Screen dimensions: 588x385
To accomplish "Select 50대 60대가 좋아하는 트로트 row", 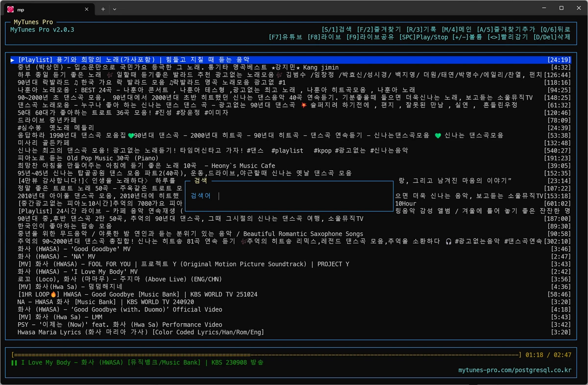I will (291, 113).
